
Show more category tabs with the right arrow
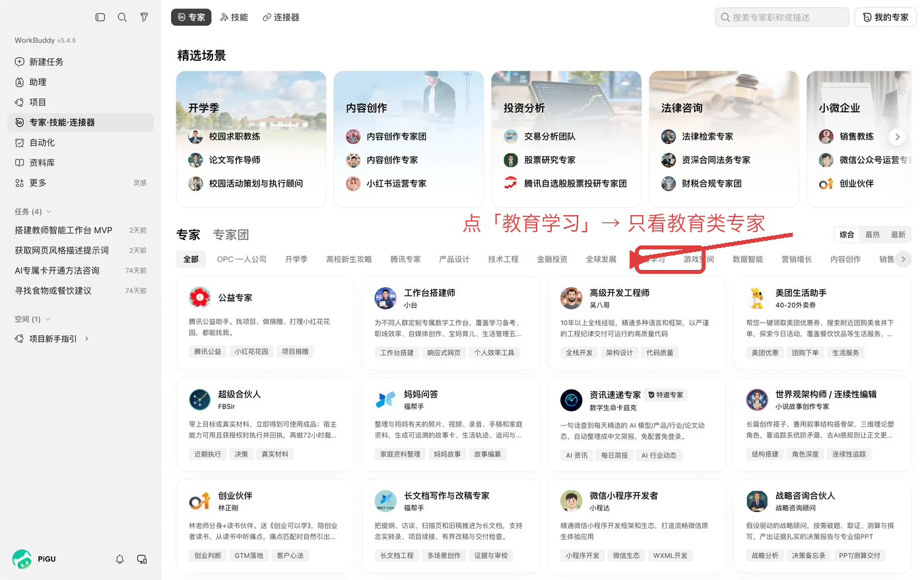(x=904, y=259)
